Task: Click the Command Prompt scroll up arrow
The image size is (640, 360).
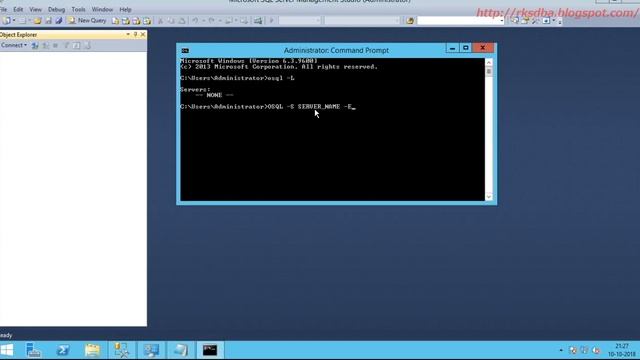Action: [x=489, y=62]
